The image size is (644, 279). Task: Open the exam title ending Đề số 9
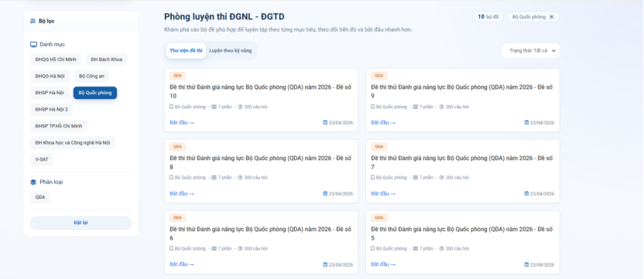[x=462, y=91]
